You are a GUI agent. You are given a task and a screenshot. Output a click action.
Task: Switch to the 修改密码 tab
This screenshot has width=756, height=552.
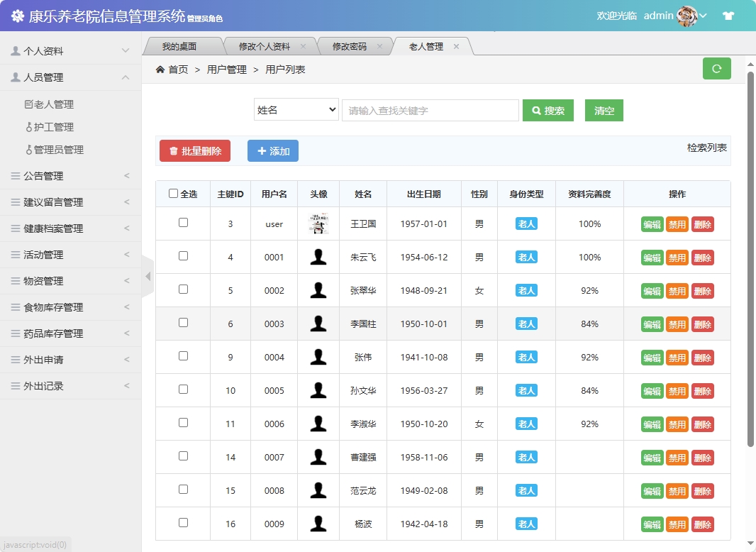coord(350,45)
